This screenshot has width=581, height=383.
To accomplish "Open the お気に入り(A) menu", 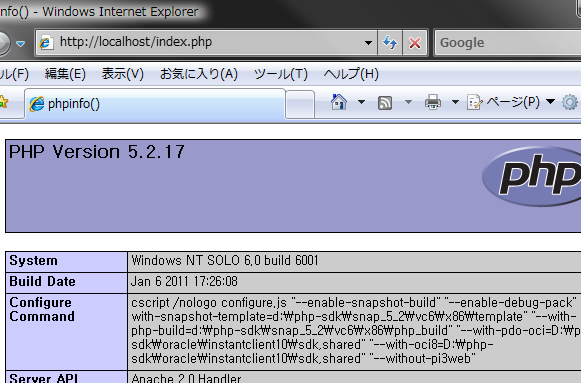I will (199, 74).
